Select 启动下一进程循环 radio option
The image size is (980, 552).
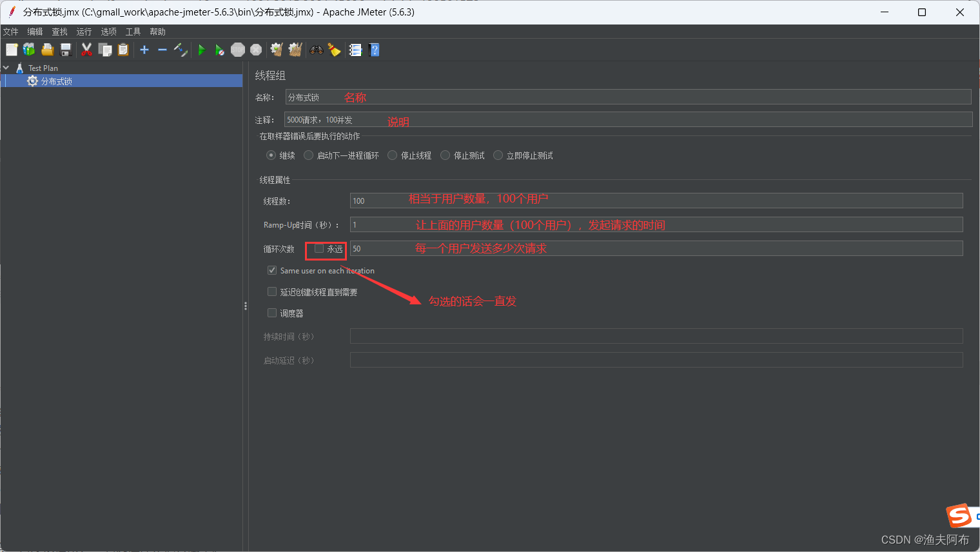tap(308, 155)
